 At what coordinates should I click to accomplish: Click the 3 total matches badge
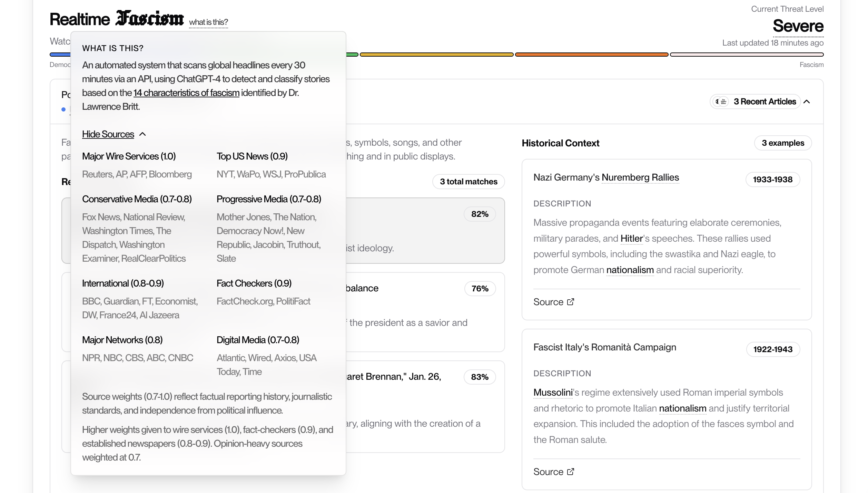[x=468, y=182]
